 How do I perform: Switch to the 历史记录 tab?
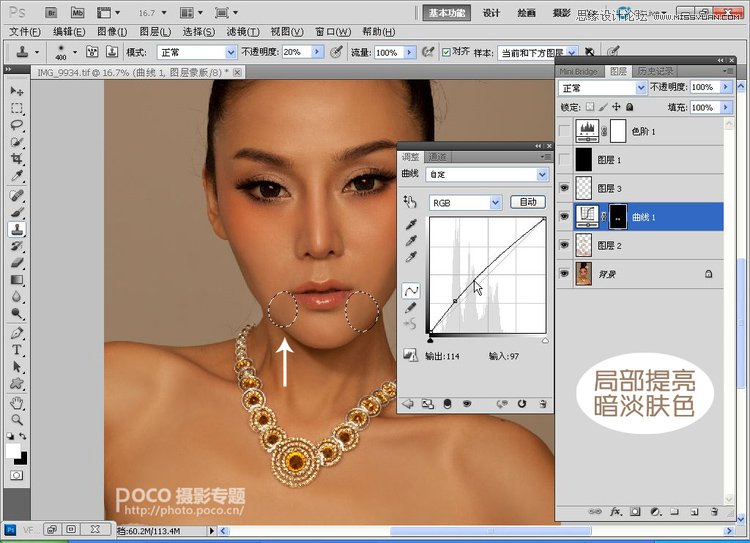[655, 71]
